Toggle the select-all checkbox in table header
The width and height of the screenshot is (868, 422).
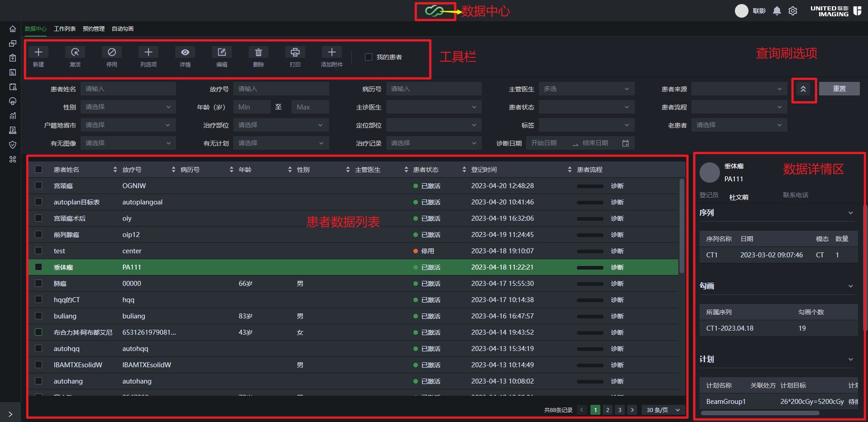click(x=38, y=169)
